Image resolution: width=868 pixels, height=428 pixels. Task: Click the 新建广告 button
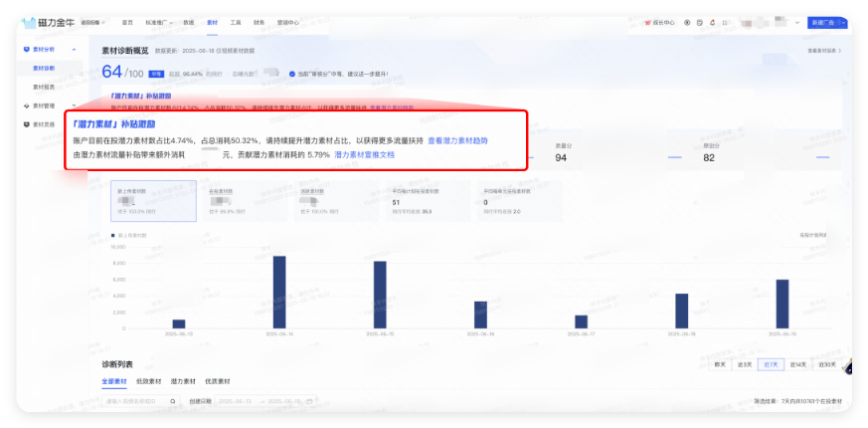[x=823, y=23]
